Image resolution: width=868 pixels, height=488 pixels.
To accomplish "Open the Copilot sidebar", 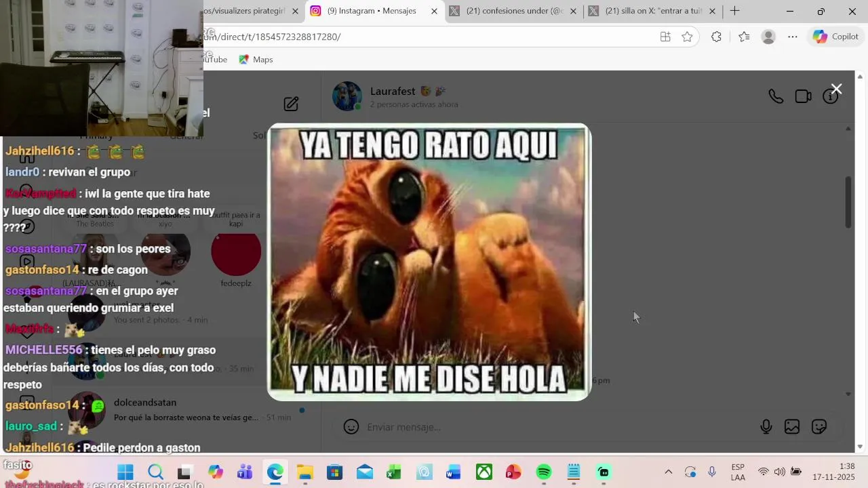I will 835,37.
